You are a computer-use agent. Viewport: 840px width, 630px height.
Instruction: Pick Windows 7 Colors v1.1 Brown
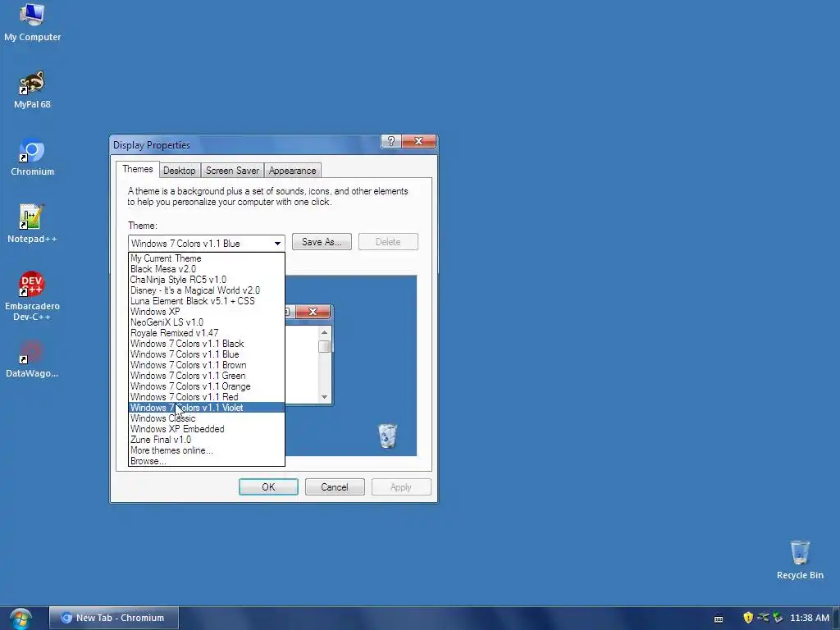click(206, 365)
